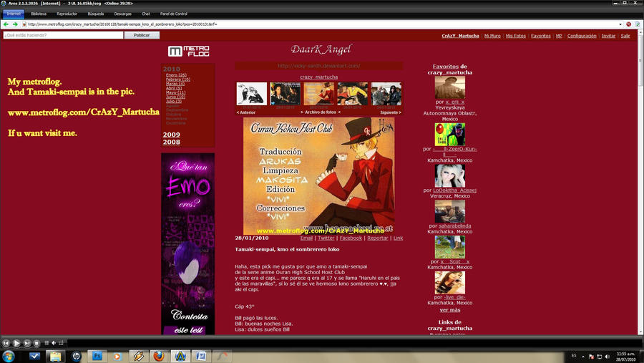
Task: Open the 2009 archive year
Action: tap(171, 135)
